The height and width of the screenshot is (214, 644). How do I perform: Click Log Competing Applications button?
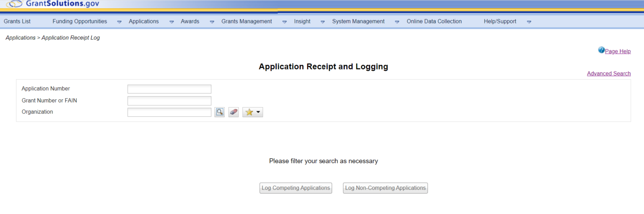click(296, 188)
